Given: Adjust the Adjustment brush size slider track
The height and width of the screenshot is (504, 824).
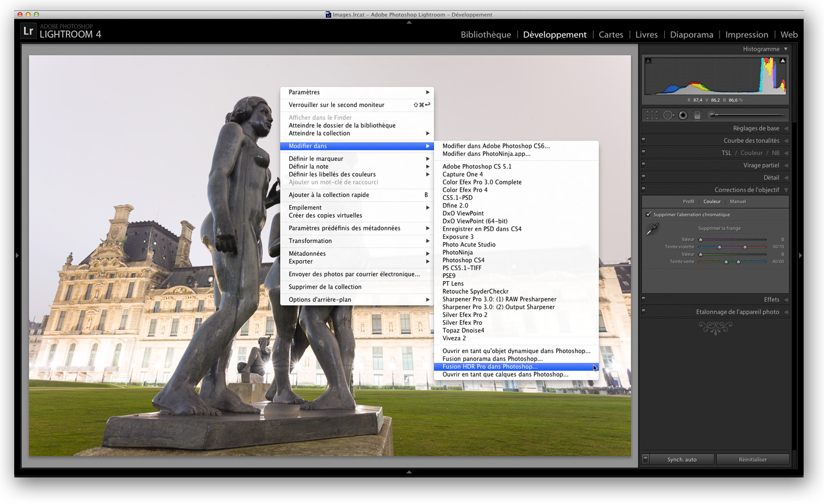Looking at the screenshot, I should coord(750,115).
